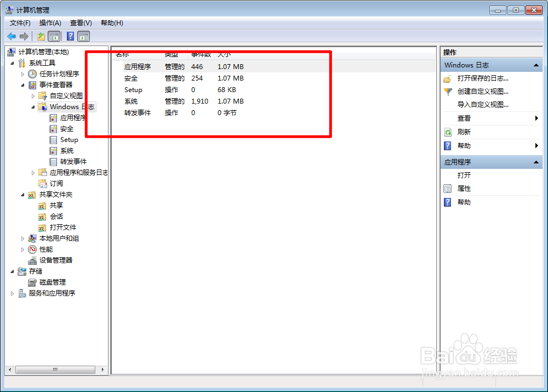Click 帮助 under the 应用程序 section

click(x=464, y=202)
